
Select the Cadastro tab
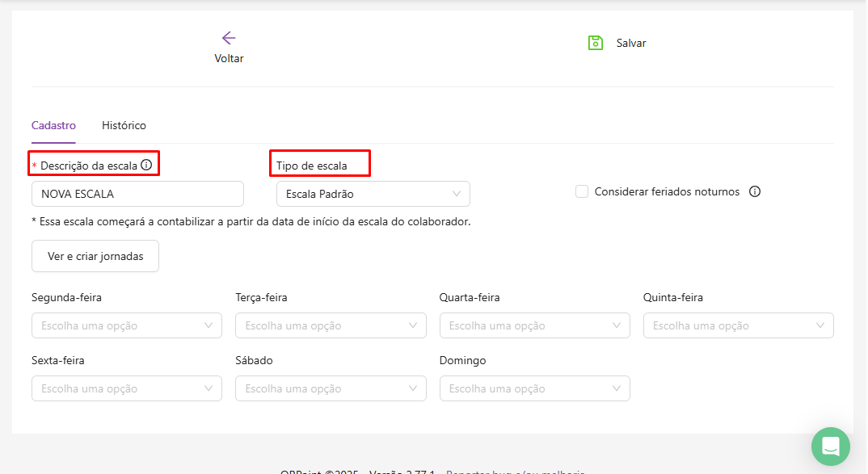pos(53,126)
